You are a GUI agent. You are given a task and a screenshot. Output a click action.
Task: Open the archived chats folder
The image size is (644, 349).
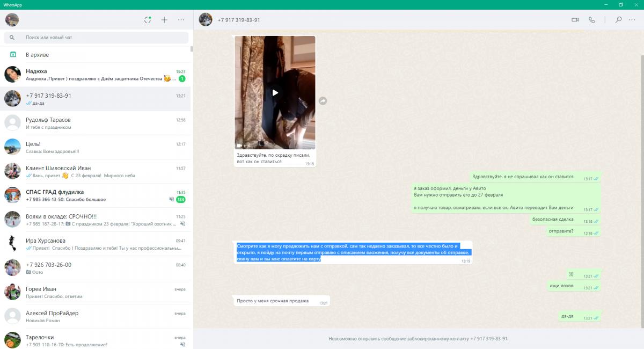point(38,55)
